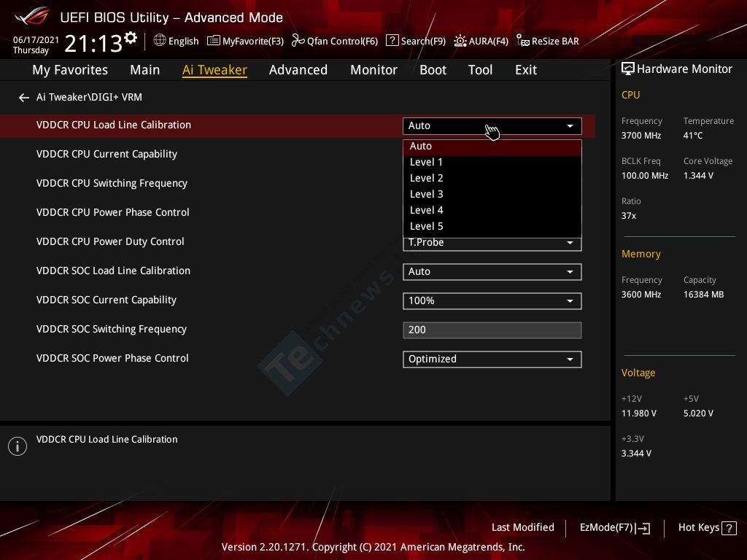Image resolution: width=747 pixels, height=560 pixels.
Task: Click the CPU temperature 41°C
Action: tap(693, 136)
